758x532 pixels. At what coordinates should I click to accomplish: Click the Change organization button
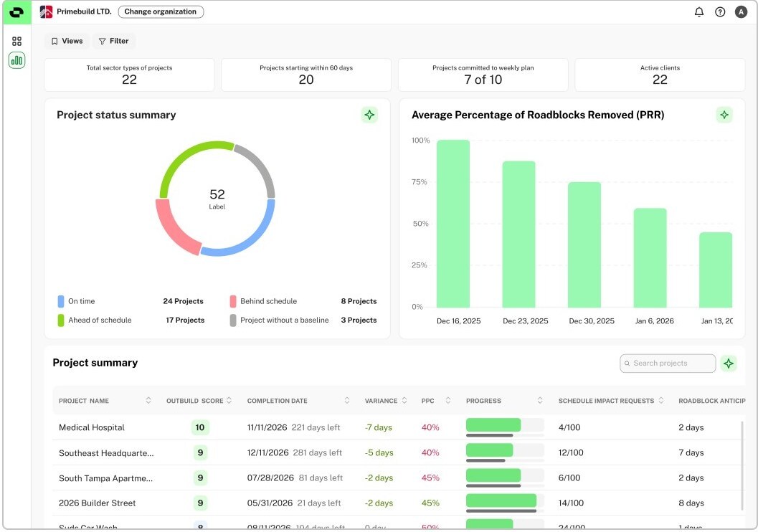161,12
